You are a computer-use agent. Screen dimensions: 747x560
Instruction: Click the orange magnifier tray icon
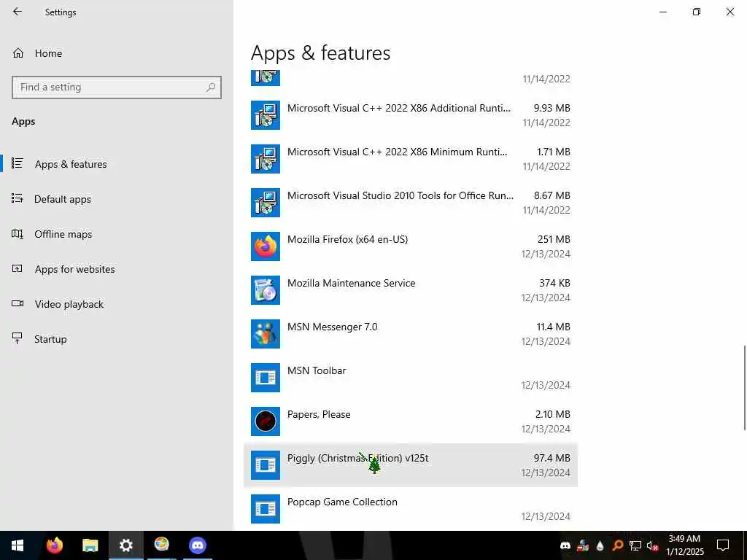617,545
